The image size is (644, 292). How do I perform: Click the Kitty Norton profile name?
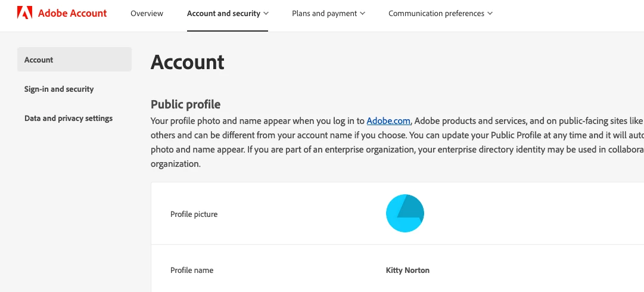tap(407, 271)
